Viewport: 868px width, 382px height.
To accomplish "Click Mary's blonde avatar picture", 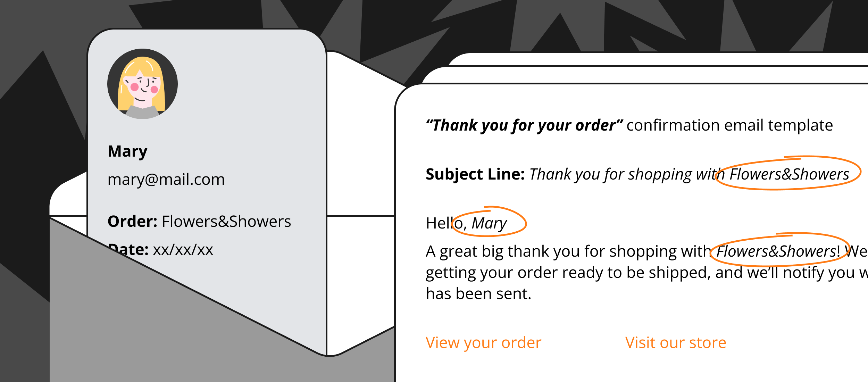I will point(142,84).
